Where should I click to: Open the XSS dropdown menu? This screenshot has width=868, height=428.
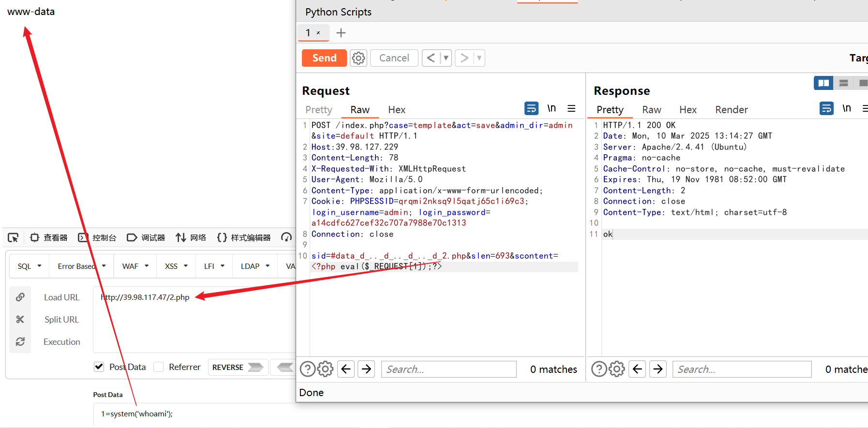[x=176, y=266]
